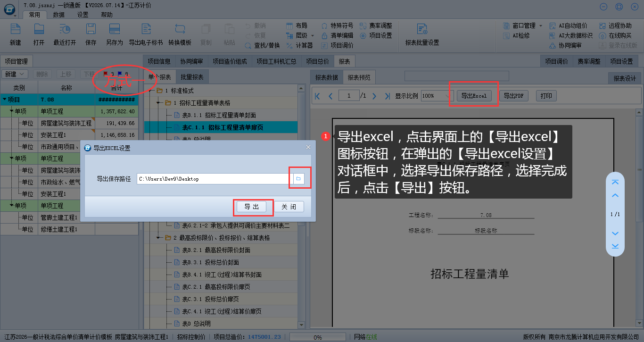Click the AI检修 tool
The width and height of the screenshot is (644, 342).
516,35
